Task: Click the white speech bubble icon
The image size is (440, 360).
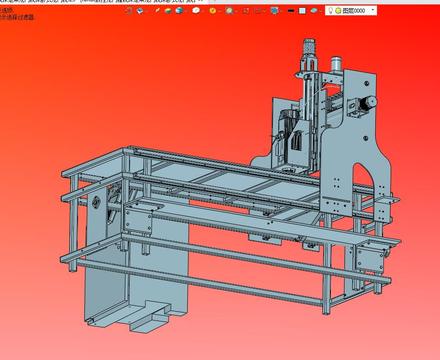Action: [196, 10]
